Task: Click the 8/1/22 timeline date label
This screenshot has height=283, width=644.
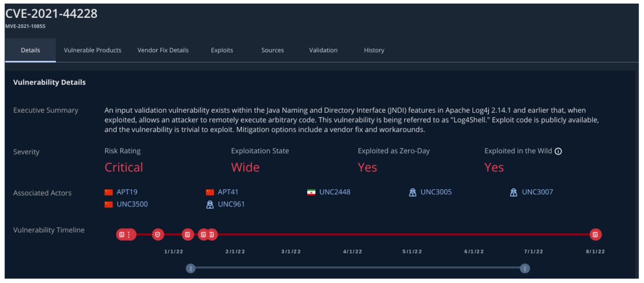Action: (595, 252)
